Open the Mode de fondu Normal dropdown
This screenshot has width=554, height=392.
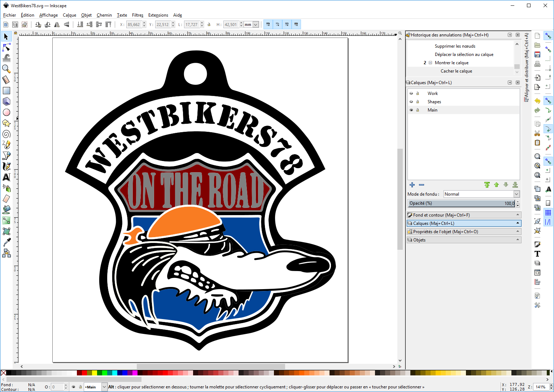pyautogui.click(x=481, y=194)
